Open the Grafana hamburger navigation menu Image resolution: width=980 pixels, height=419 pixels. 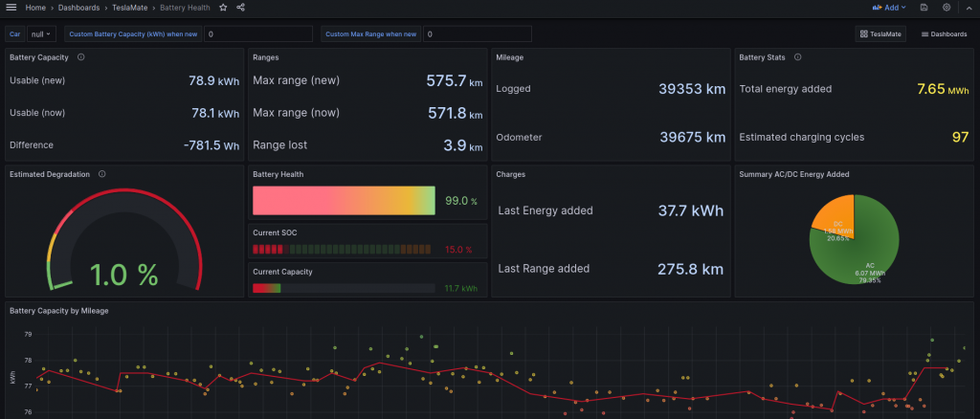tap(11, 8)
